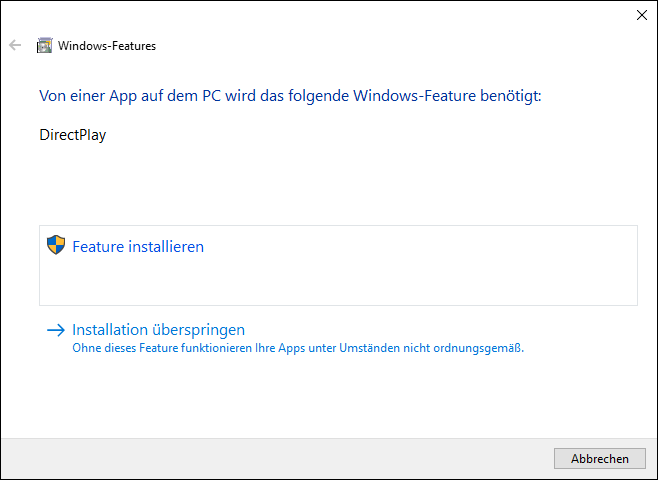The image size is (658, 480).
Task: Click the Windows-Features title text
Action: (107, 46)
